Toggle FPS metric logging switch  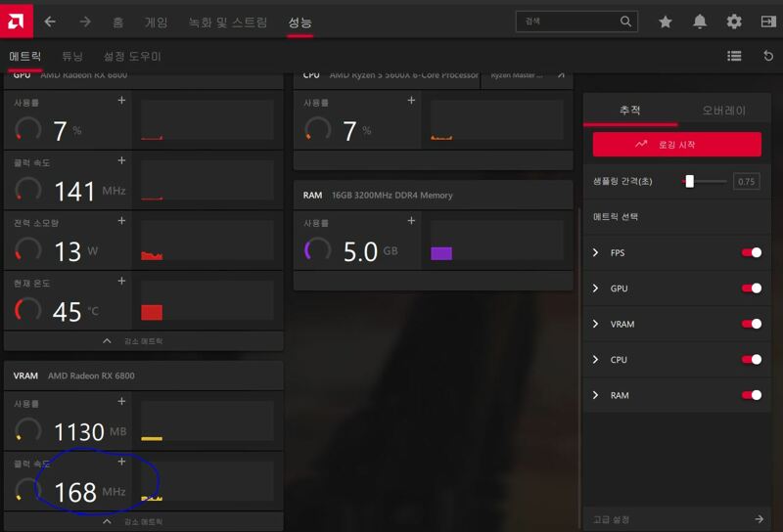(x=752, y=252)
